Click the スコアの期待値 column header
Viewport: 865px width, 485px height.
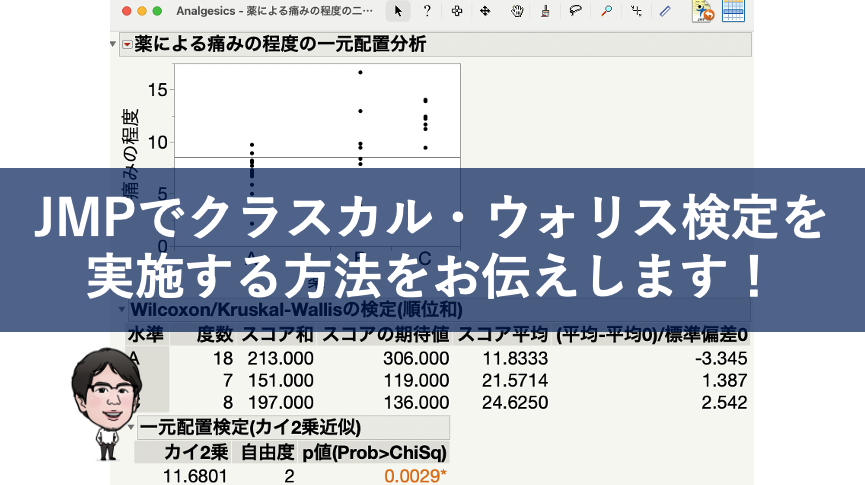pos(385,335)
